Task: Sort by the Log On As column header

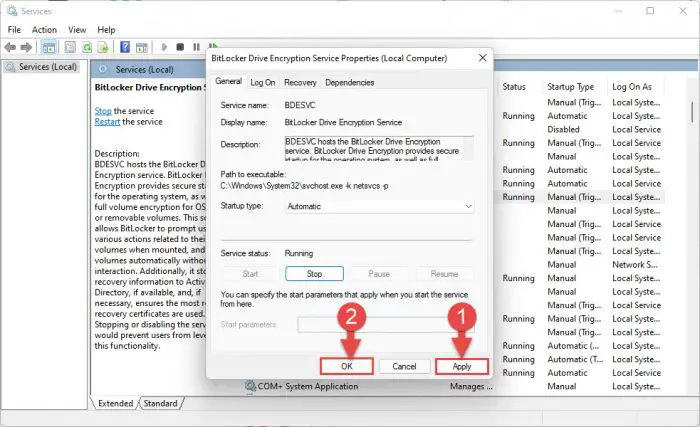Action: point(632,87)
